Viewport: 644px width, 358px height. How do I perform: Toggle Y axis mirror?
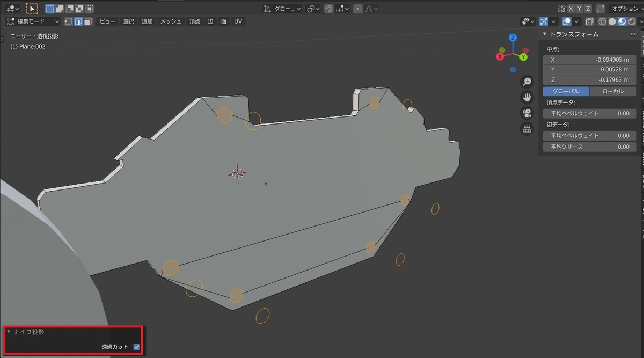[580, 9]
